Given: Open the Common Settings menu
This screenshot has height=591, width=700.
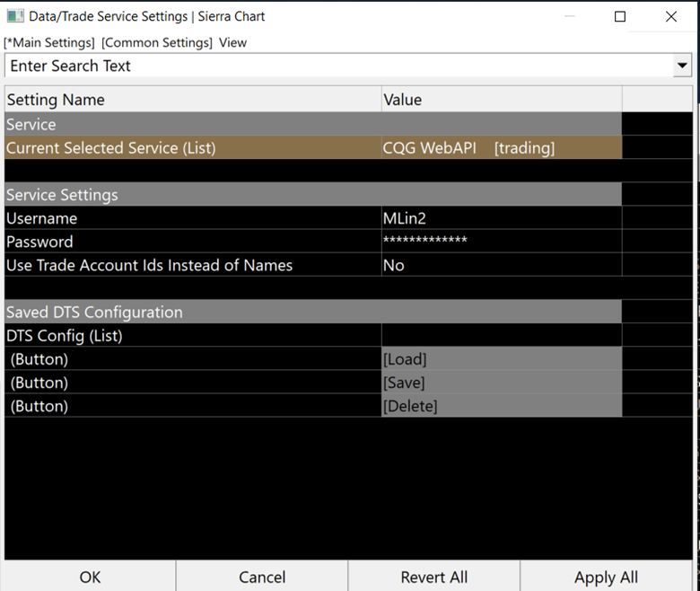Looking at the screenshot, I should tap(157, 42).
